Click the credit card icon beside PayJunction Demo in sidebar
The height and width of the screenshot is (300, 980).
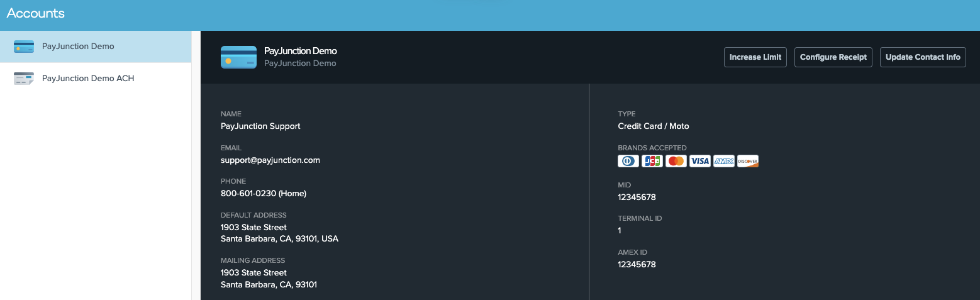24,47
